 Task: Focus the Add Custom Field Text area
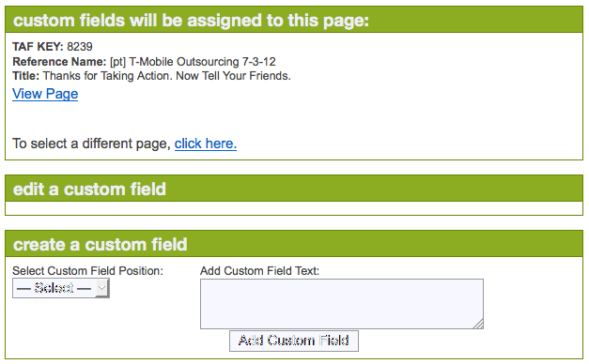pyautogui.click(x=342, y=304)
